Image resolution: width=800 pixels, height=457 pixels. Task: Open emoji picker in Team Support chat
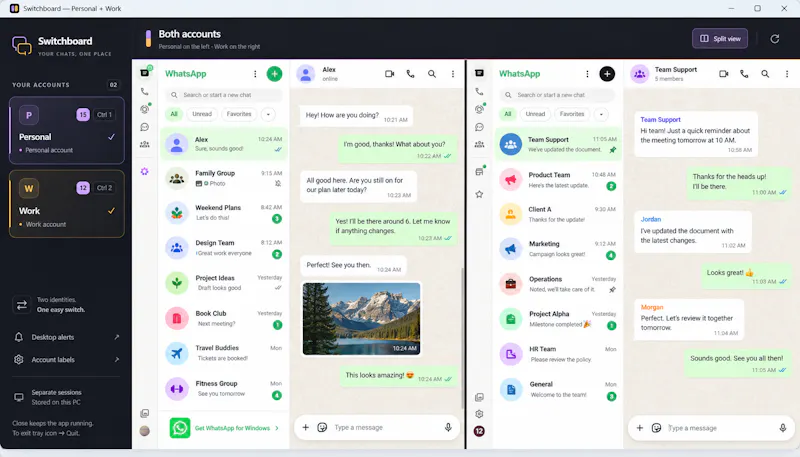(657, 428)
